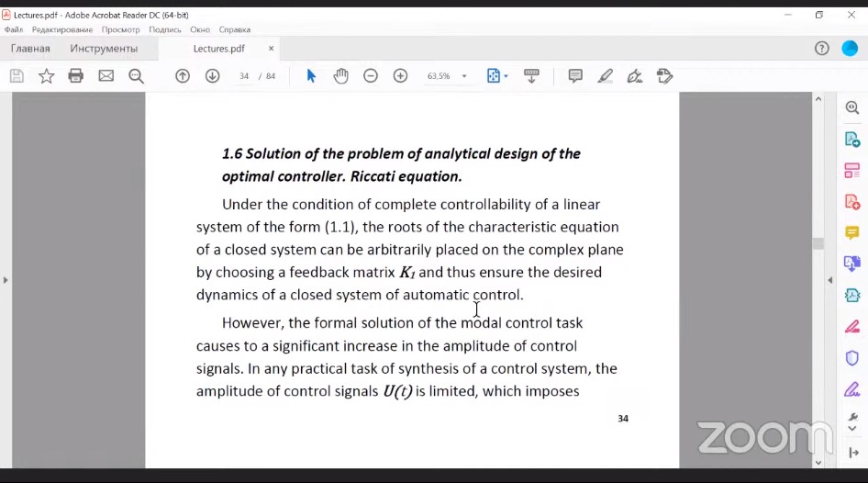The height and width of the screenshot is (483, 868).
Task: Open Help question mark icon
Action: coord(822,49)
